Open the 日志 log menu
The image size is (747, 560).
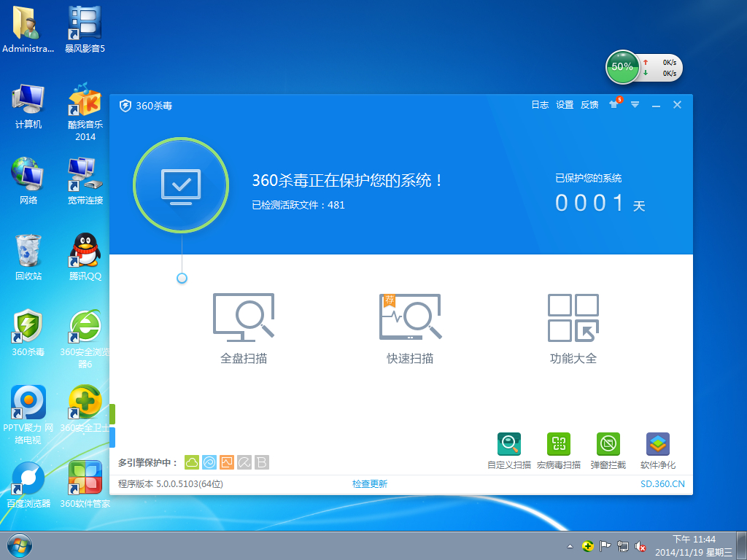click(x=540, y=105)
